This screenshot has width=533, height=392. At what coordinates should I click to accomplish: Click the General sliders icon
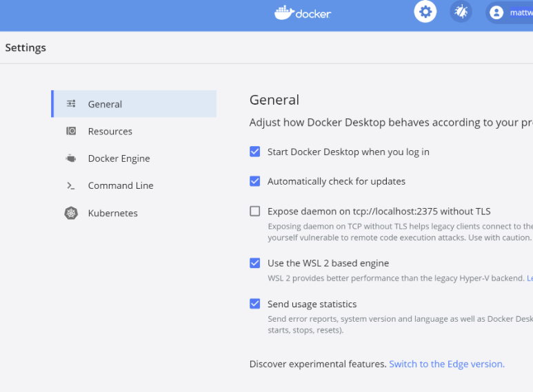click(x=71, y=103)
